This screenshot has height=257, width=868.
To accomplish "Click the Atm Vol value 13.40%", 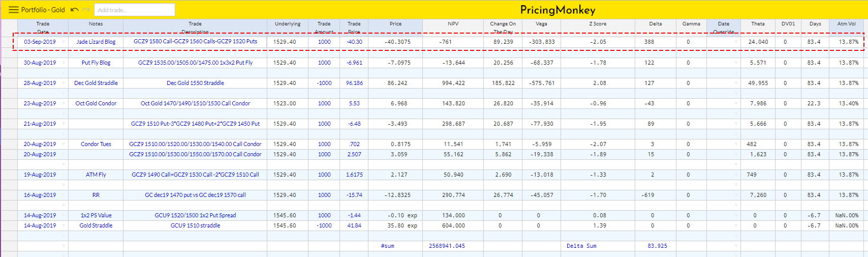I will click(x=848, y=103).
